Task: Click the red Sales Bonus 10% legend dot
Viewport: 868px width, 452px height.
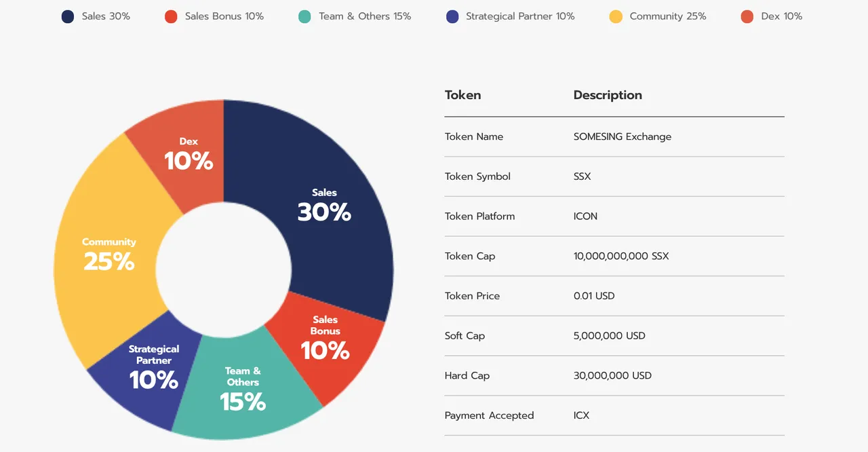Action: click(x=171, y=16)
